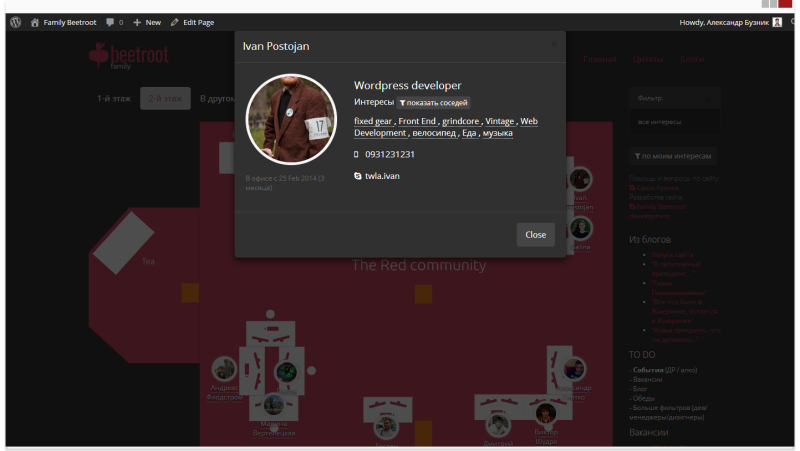Click Edit Page in admin bar

(192, 22)
